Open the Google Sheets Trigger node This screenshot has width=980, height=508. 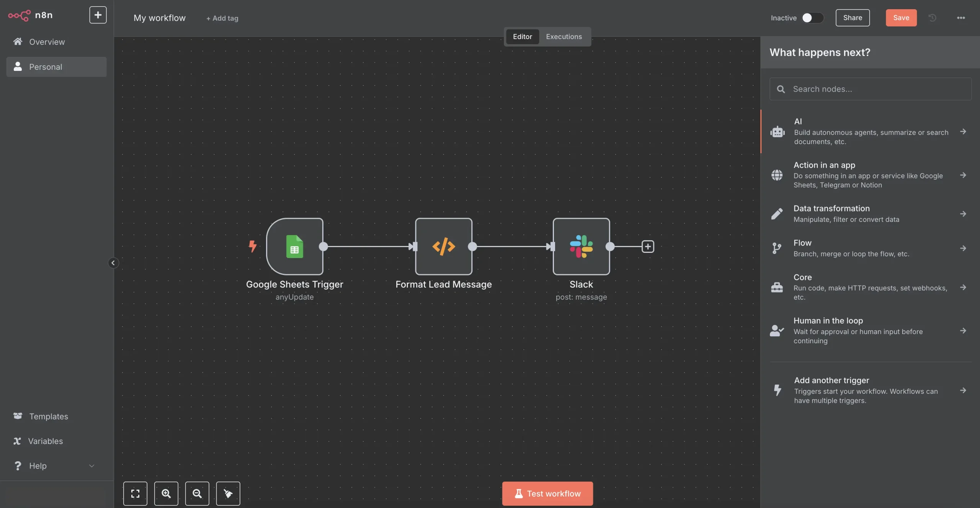click(x=295, y=246)
